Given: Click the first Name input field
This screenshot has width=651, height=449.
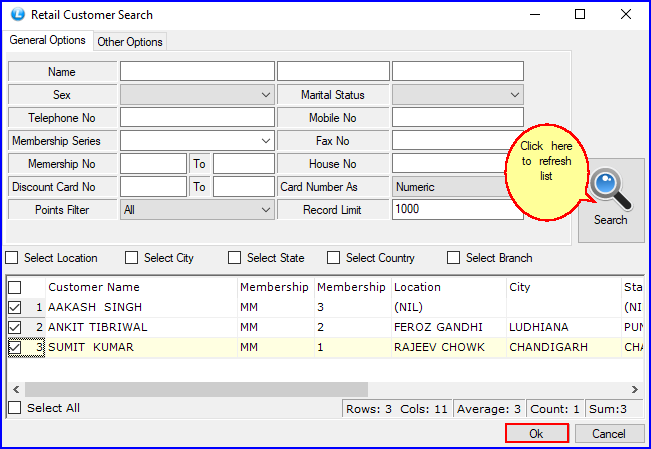Looking at the screenshot, I should coord(197,71).
